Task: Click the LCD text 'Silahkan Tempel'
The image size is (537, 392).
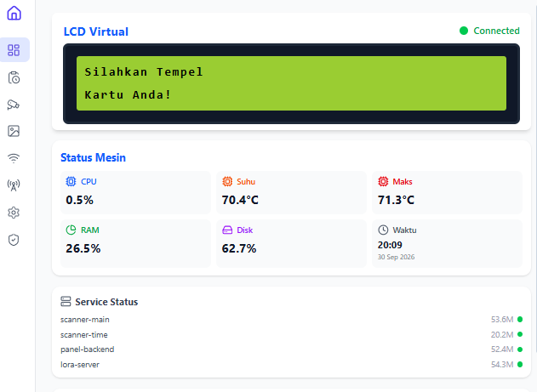Action: [144, 71]
